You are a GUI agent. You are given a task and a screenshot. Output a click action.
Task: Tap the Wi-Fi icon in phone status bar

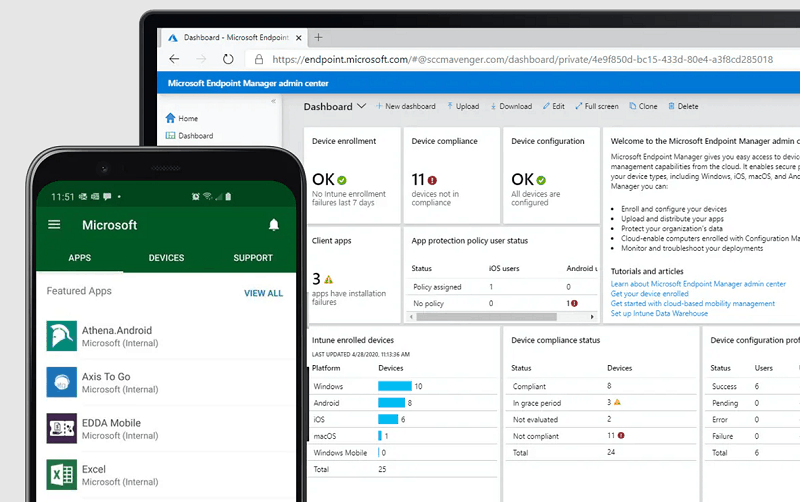point(207,196)
